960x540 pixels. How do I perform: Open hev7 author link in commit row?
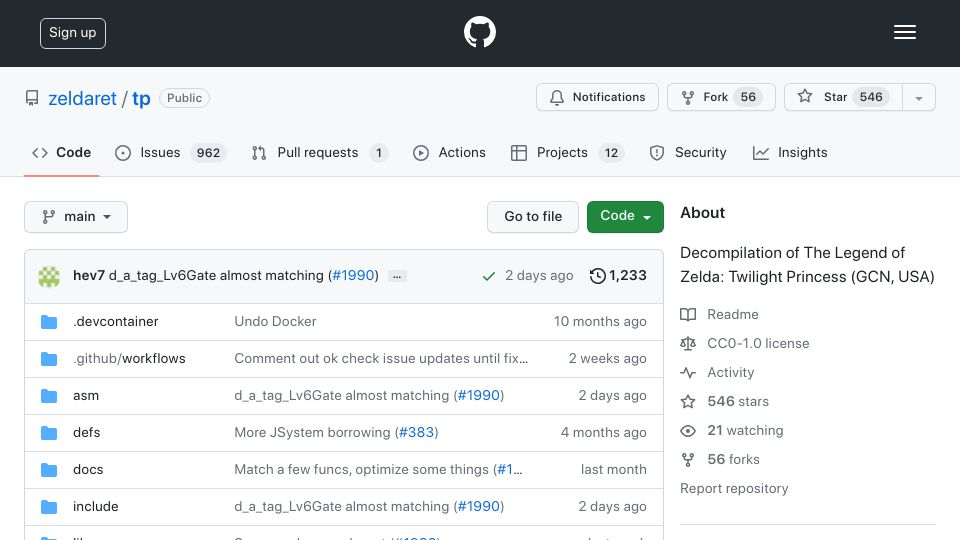tap(89, 276)
